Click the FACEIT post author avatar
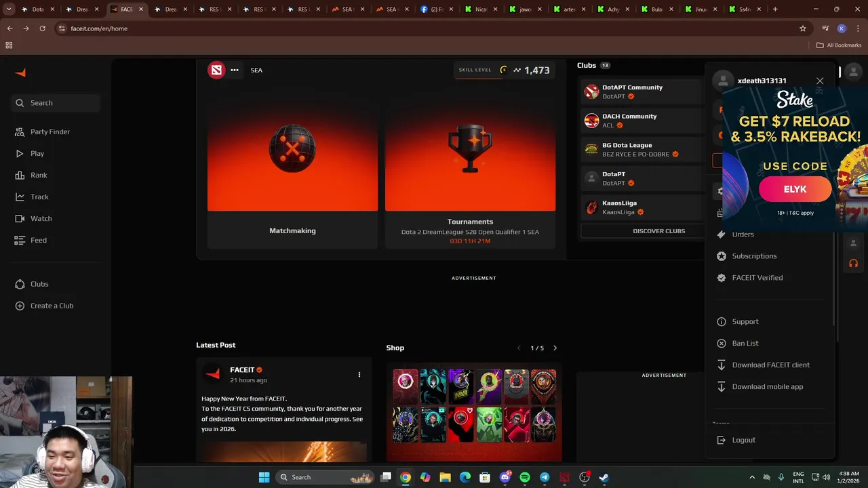This screenshot has height=488, width=868. coord(213,374)
